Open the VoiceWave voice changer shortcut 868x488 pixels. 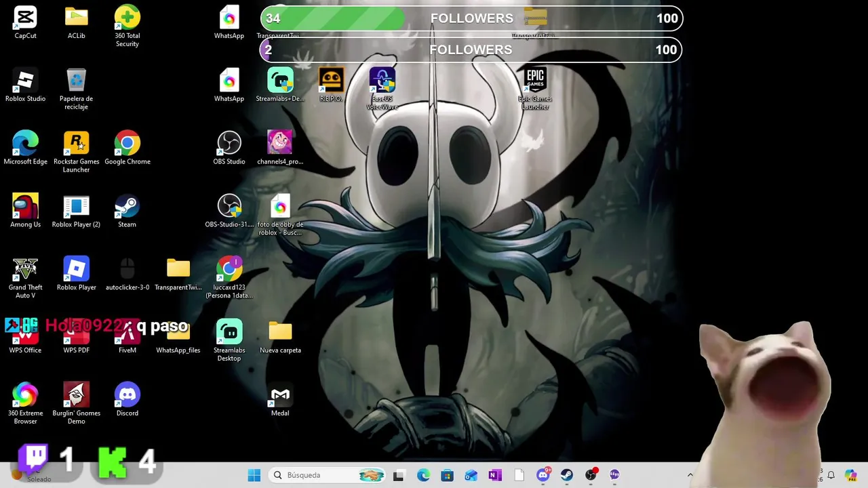[x=382, y=89]
